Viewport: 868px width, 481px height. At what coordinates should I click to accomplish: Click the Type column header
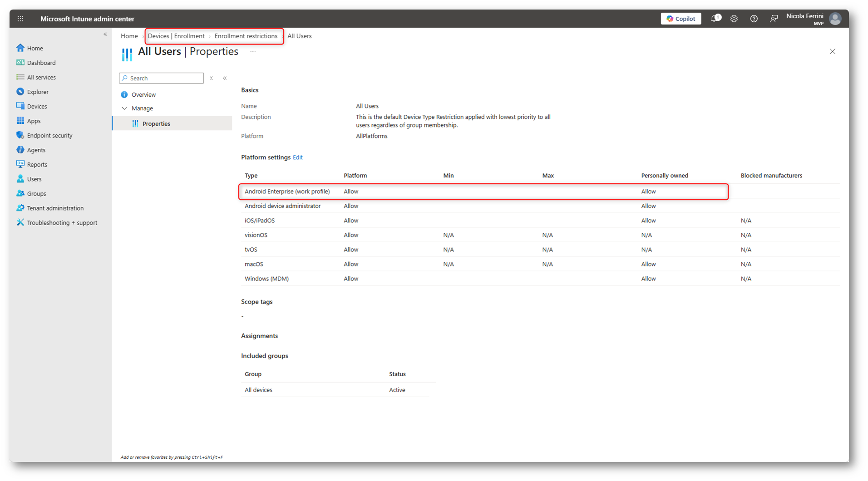pos(251,176)
